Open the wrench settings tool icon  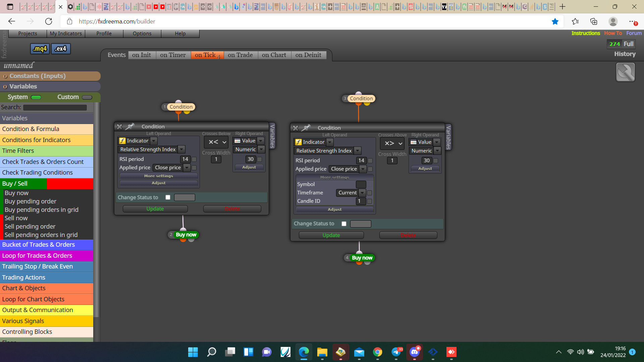pos(625,72)
